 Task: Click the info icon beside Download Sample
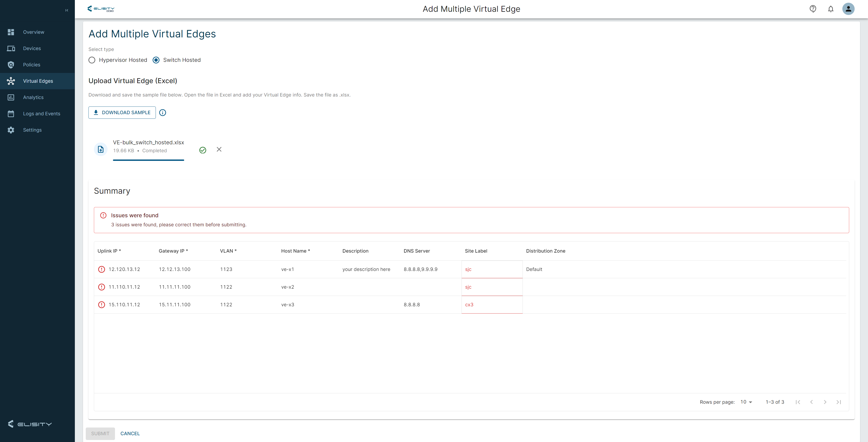[162, 112]
